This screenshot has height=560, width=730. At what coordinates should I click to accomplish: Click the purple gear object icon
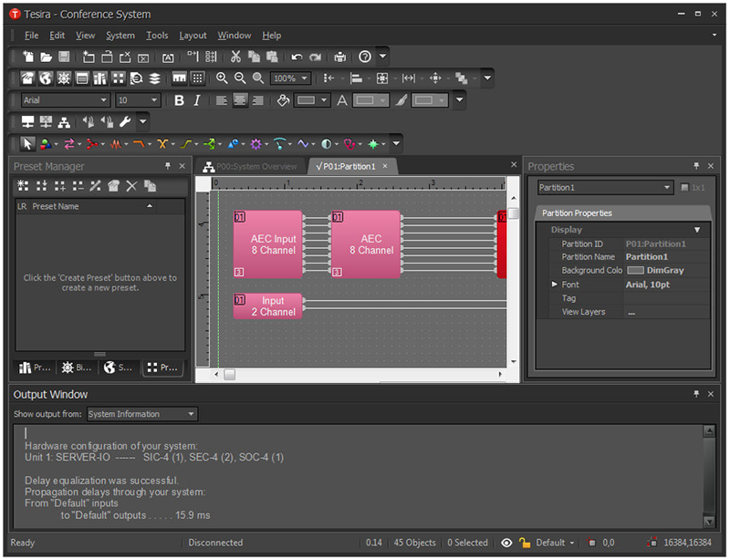pyautogui.click(x=256, y=144)
